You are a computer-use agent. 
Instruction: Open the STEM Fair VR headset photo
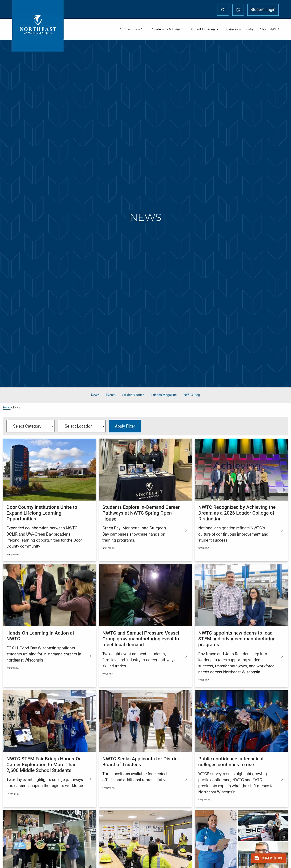pos(50,721)
